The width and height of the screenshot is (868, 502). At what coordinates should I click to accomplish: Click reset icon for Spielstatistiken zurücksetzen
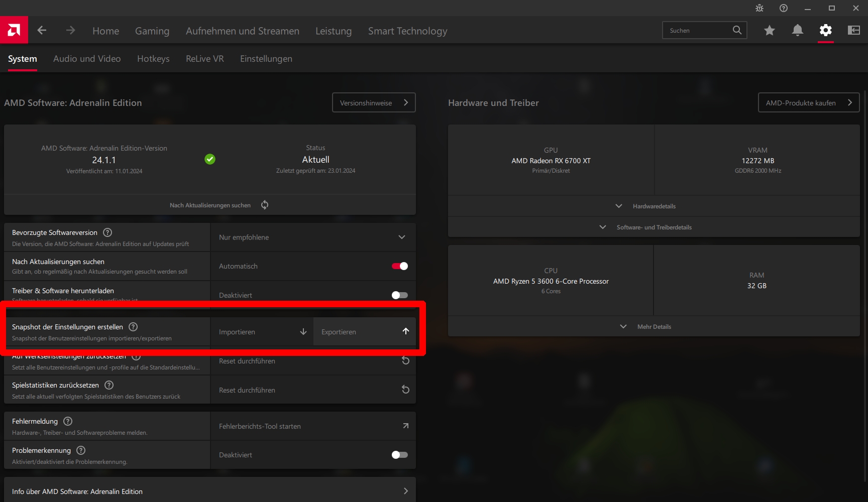[406, 390]
